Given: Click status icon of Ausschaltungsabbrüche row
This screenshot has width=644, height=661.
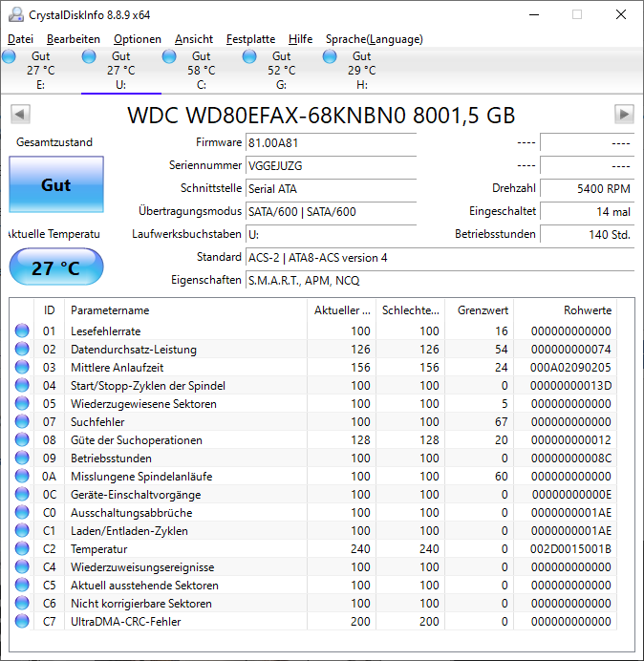Looking at the screenshot, I should click(x=22, y=512).
